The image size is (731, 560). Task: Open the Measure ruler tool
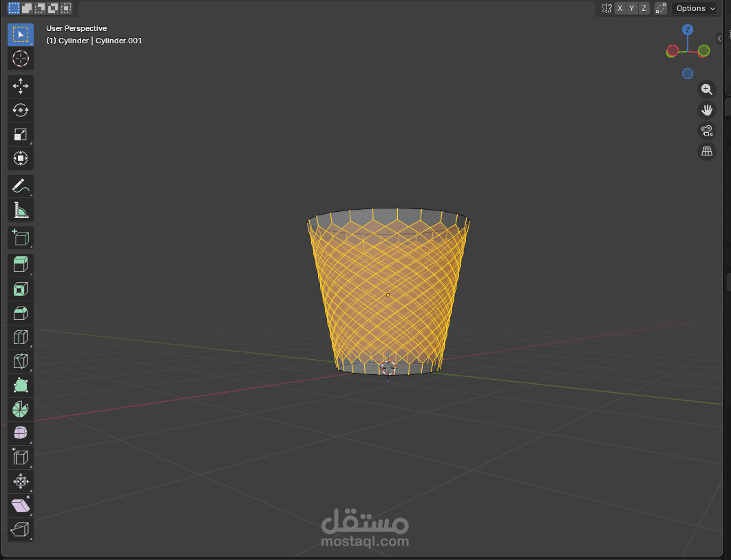(x=21, y=210)
